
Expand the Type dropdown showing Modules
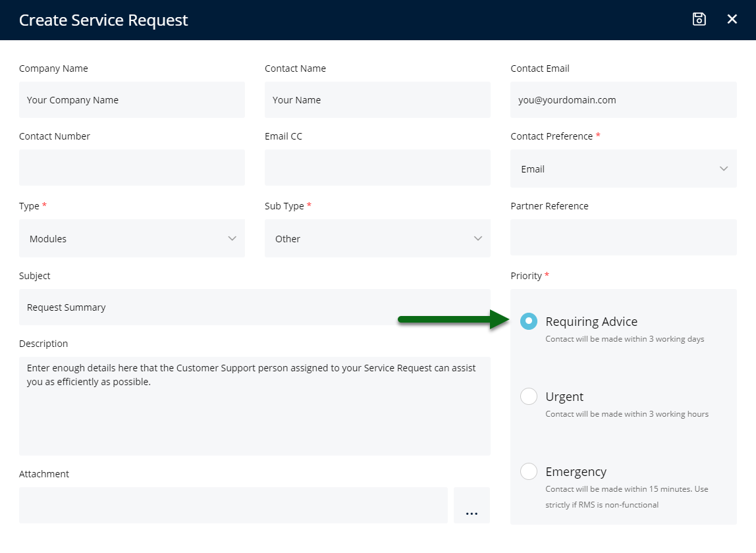(132, 238)
